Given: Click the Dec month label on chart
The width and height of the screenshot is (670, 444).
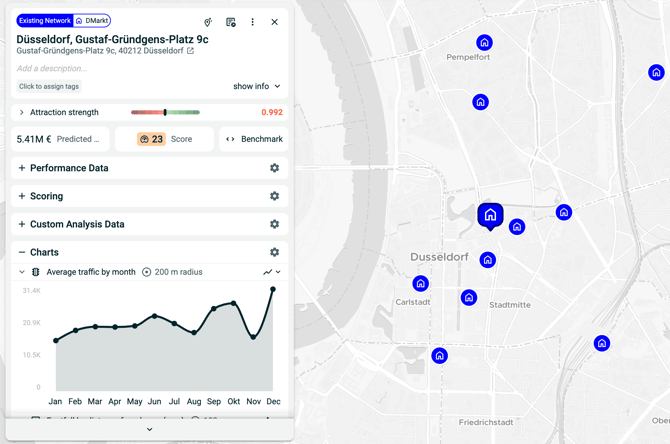Looking at the screenshot, I should click(273, 401).
